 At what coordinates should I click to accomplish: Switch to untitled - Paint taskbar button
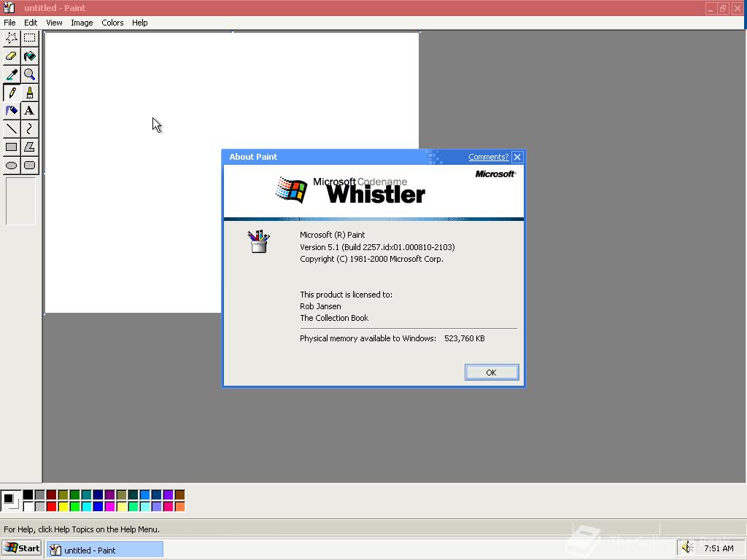tap(105, 550)
